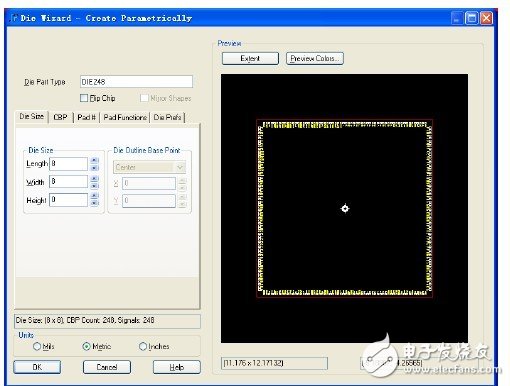
Task: Go to the Die Prefs tab
Action: (x=167, y=117)
